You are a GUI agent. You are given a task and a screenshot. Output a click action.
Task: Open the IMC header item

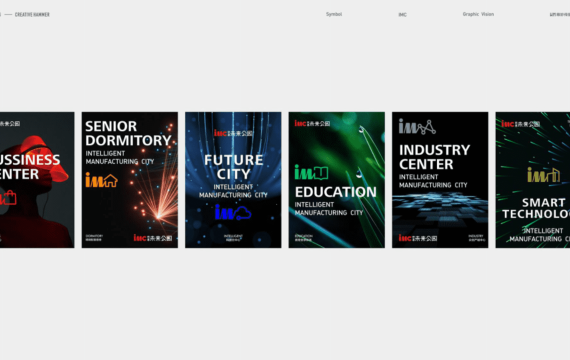click(402, 15)
